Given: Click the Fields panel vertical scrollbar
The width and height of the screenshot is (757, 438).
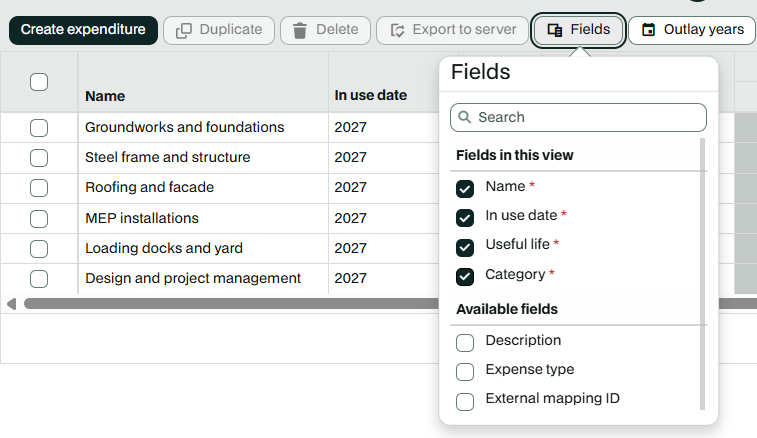Looking at the screenshot, I should point(702,274).
